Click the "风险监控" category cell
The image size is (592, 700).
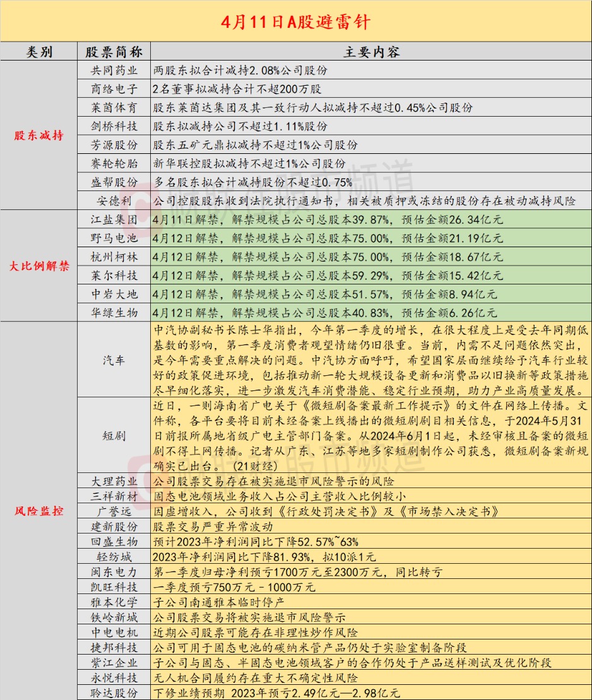(x=39, y=511)
